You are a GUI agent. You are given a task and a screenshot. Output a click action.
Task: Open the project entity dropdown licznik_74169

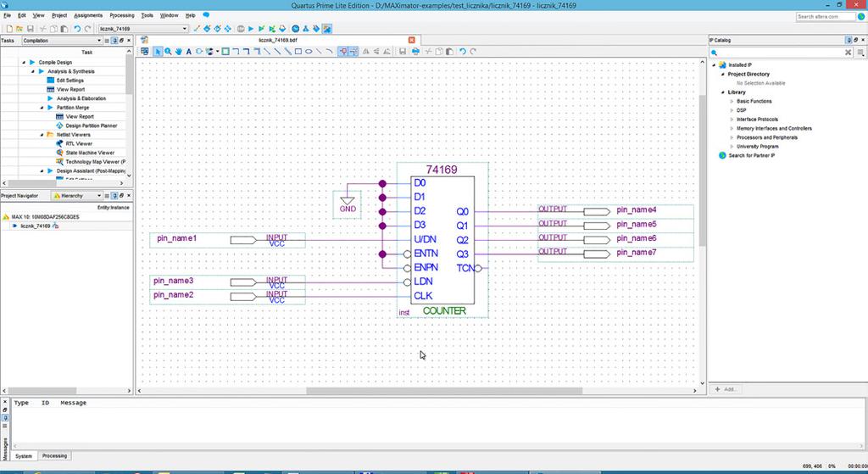[143, 29]
